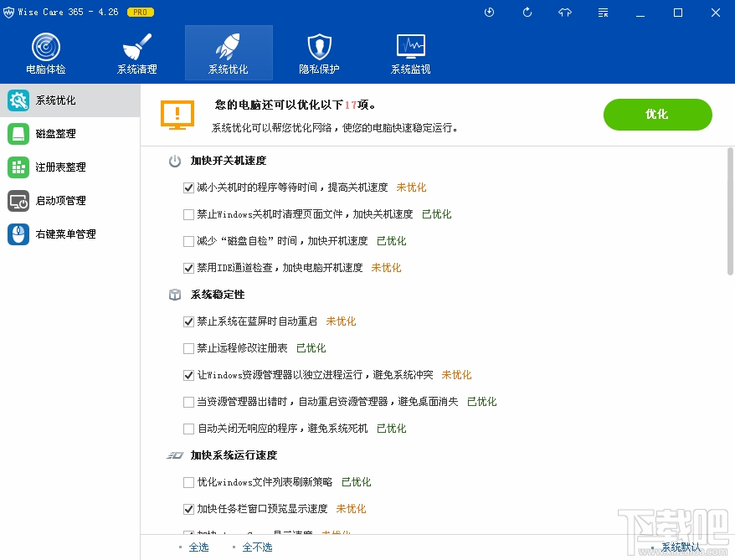Open the 系统监视 monitor icon

coord(411,47)
